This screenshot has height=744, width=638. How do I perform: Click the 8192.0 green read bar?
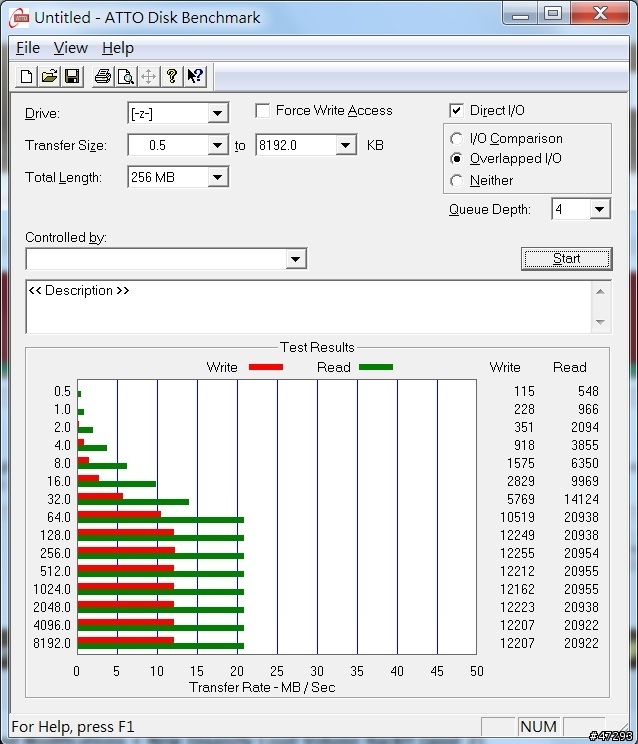click(x=160, y=646)
